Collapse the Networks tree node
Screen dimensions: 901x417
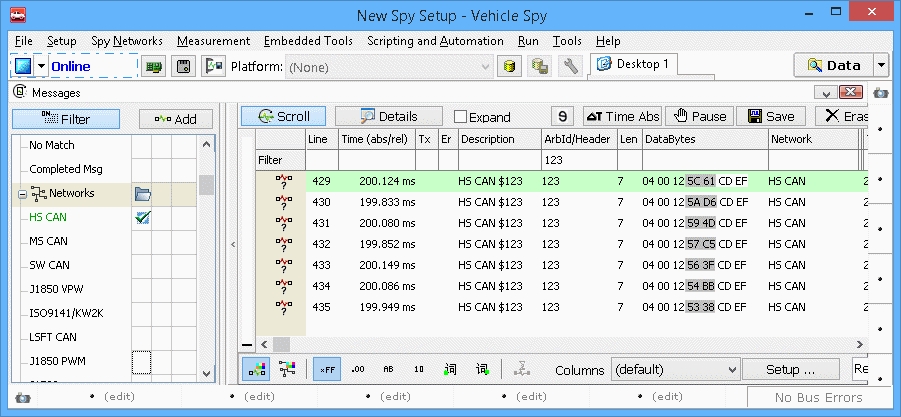tap(22, 193)
